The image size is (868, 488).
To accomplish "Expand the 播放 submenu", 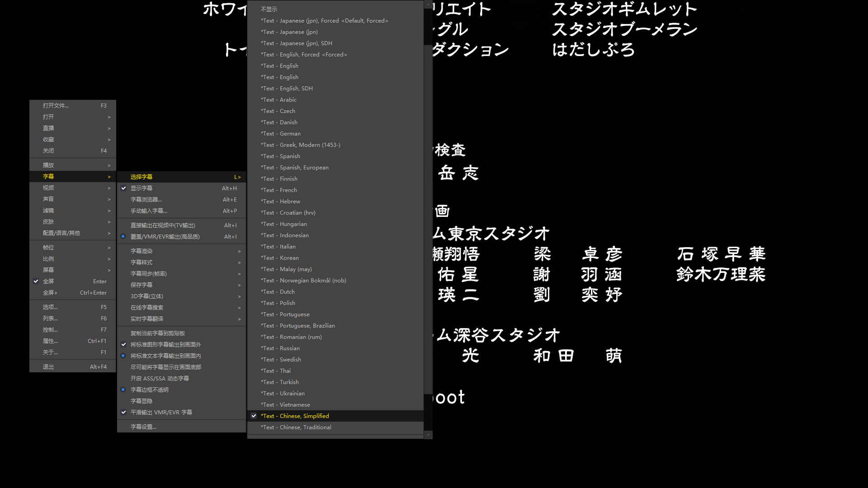I will (73, 165).
